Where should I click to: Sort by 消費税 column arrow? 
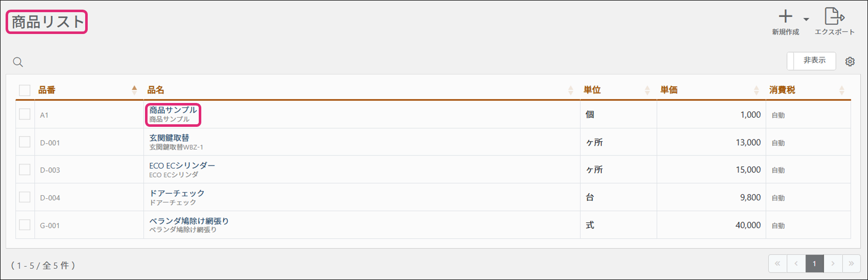[x=842, y=90]
